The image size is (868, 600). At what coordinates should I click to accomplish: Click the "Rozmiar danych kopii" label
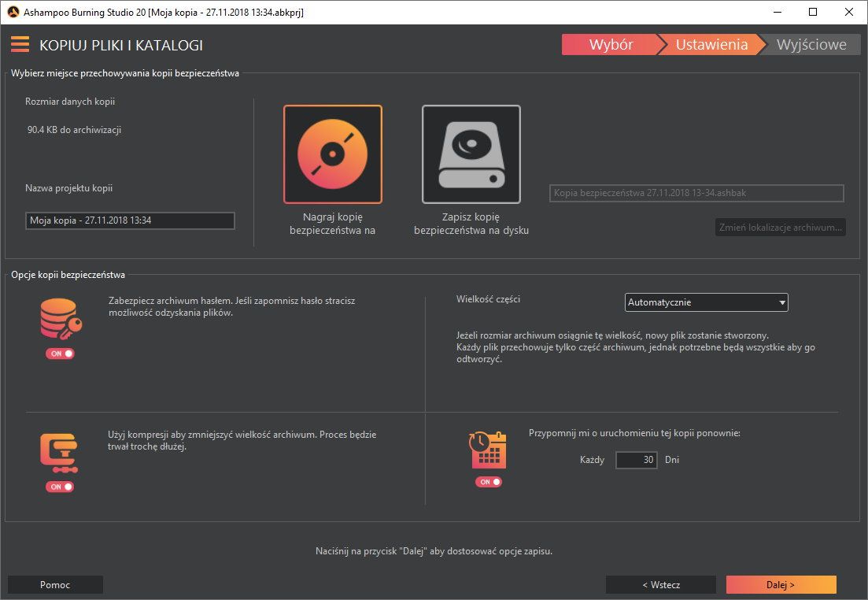[x=70, y=102]
